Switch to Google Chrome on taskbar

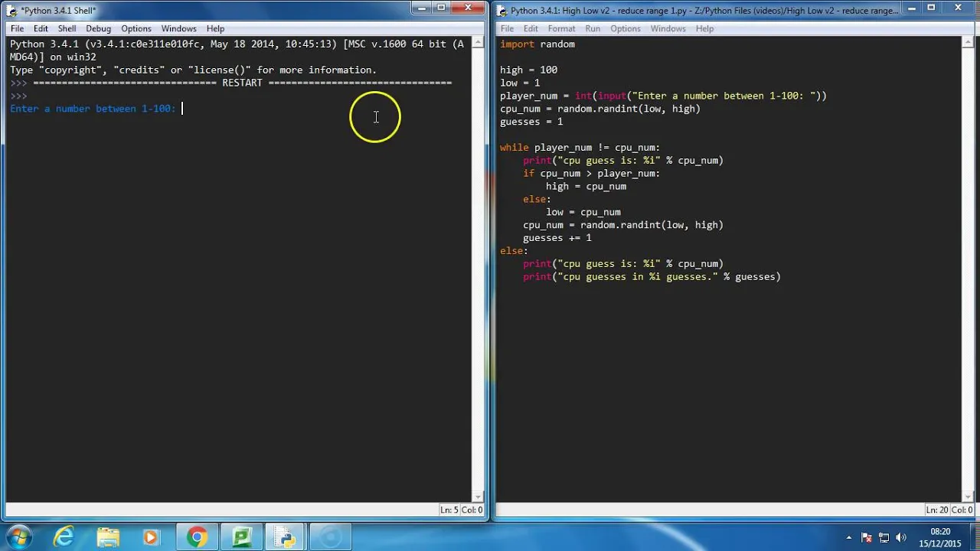click(197, 537)
